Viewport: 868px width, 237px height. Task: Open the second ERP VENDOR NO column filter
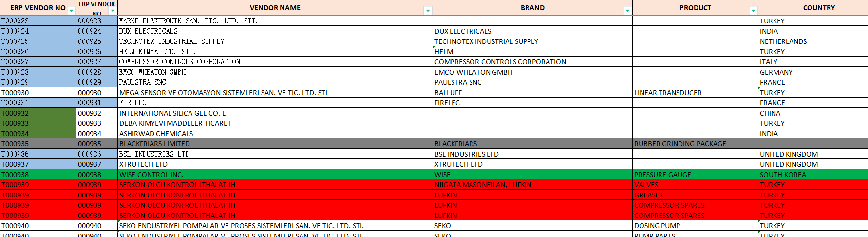click(113, 11)
